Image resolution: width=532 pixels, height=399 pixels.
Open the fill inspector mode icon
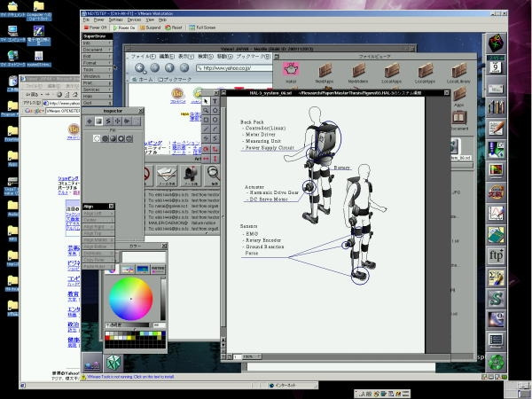(x=98, y=121)
